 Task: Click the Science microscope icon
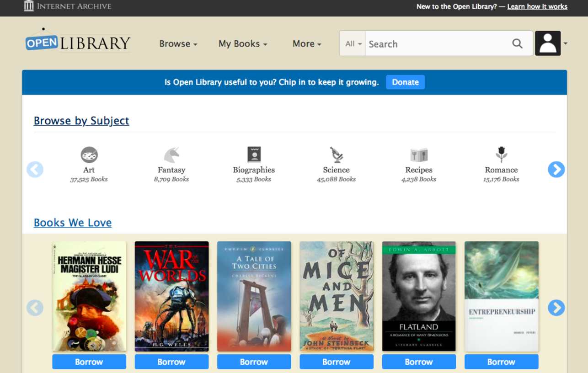(x=337, y=155)
